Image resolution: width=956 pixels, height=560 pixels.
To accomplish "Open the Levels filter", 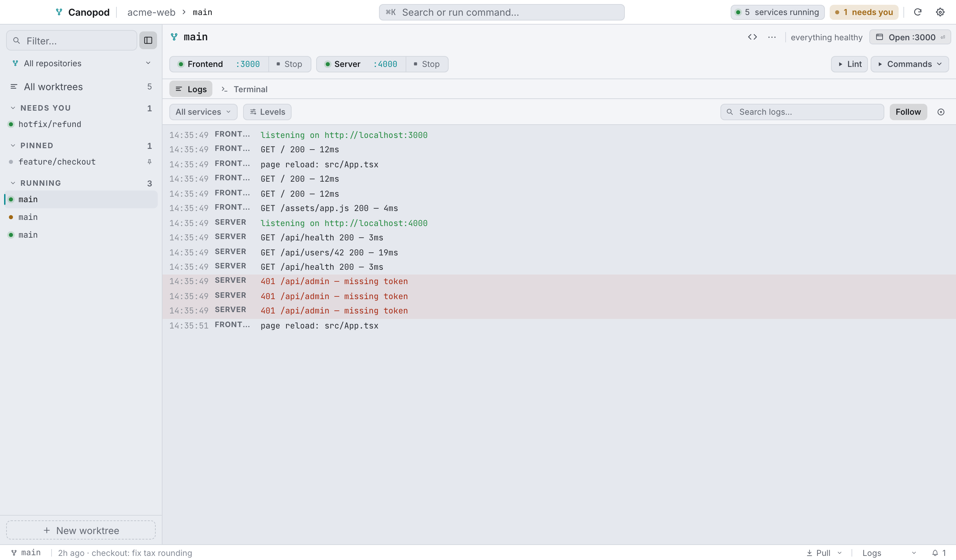I will [267, 112].
